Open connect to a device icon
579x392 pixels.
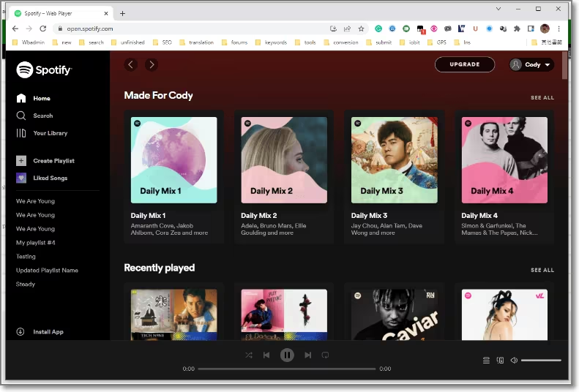[500, 360]
